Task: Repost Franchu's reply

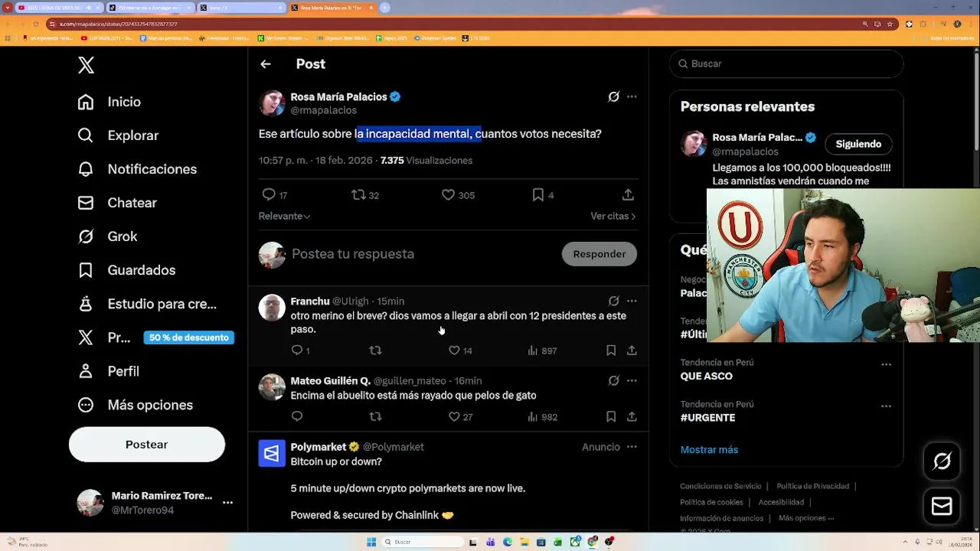Action: click(x=375, y=350)
